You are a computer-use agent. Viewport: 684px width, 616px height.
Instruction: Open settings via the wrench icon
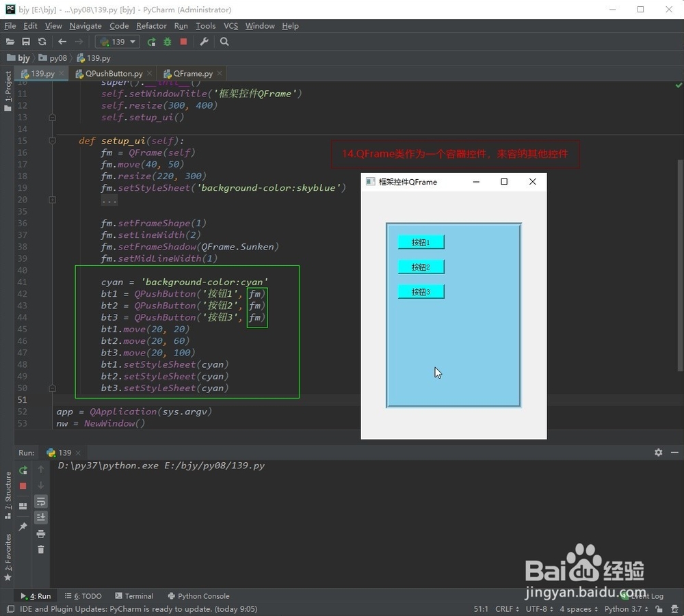(204, 42)
